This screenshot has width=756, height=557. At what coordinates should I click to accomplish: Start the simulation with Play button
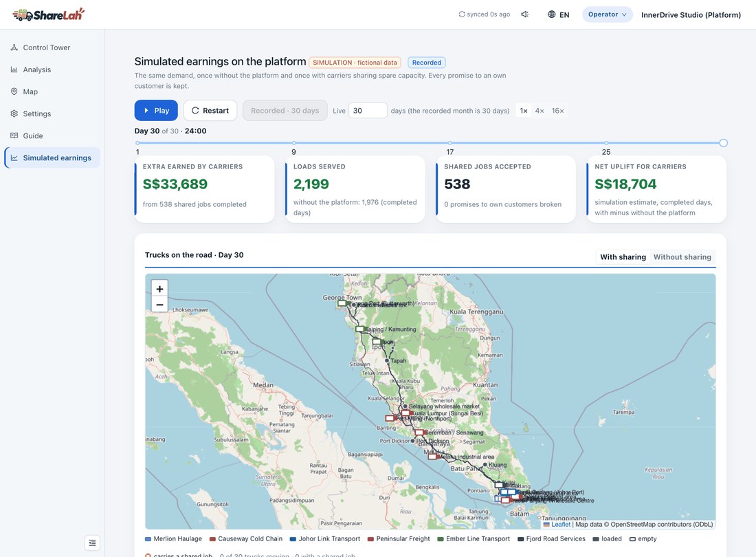point(156,111)
